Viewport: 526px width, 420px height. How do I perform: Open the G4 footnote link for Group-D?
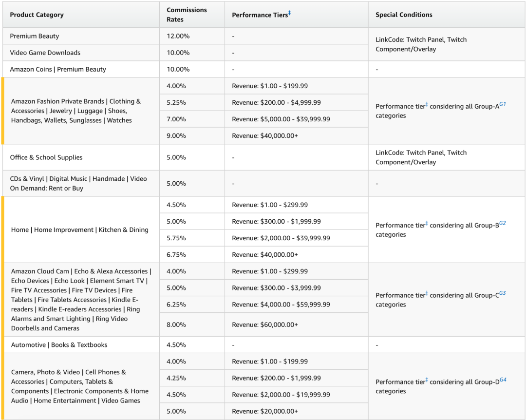(503, 380)
